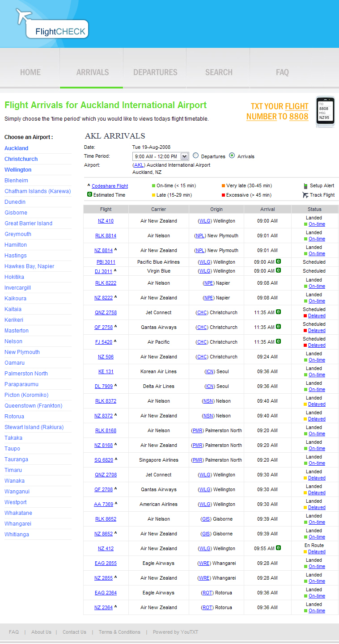Click Delayed status for NZ 412
Viewport: 339px width, 644px height.
tap(317, 551)
